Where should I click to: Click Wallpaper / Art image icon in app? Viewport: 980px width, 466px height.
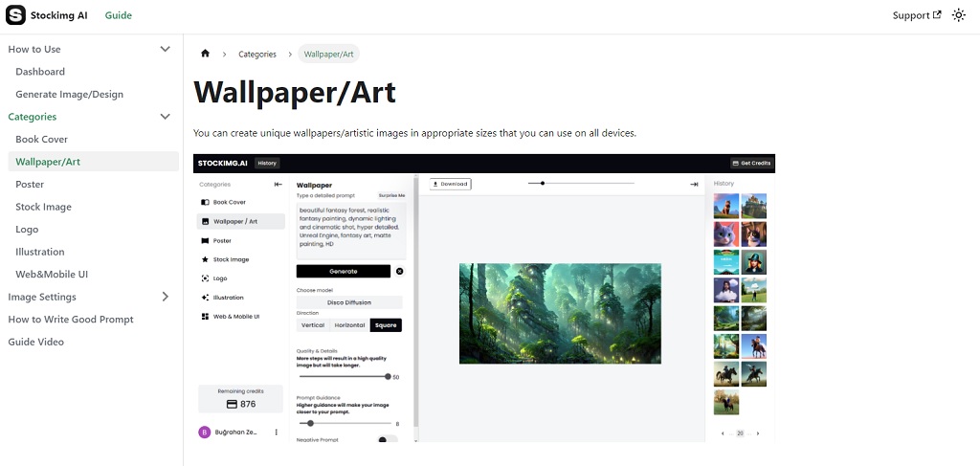point(205,221)
